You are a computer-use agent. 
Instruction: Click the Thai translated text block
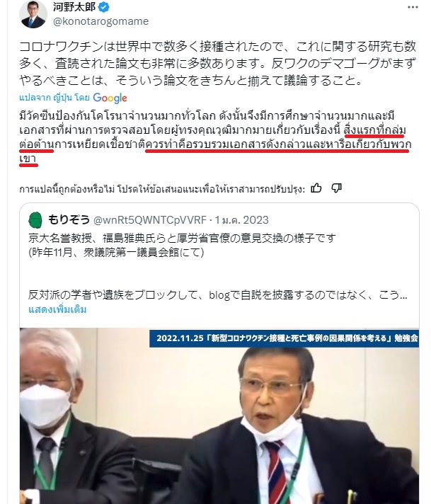click(215, 137)
